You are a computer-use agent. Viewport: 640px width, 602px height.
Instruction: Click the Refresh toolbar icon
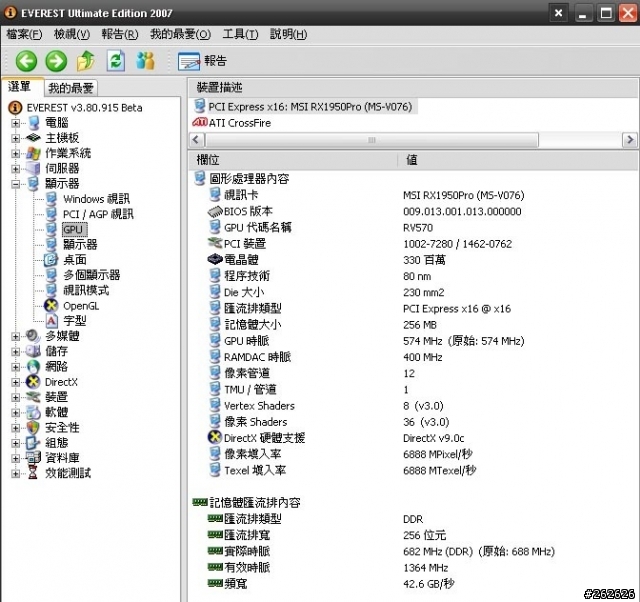coord(116,61)
